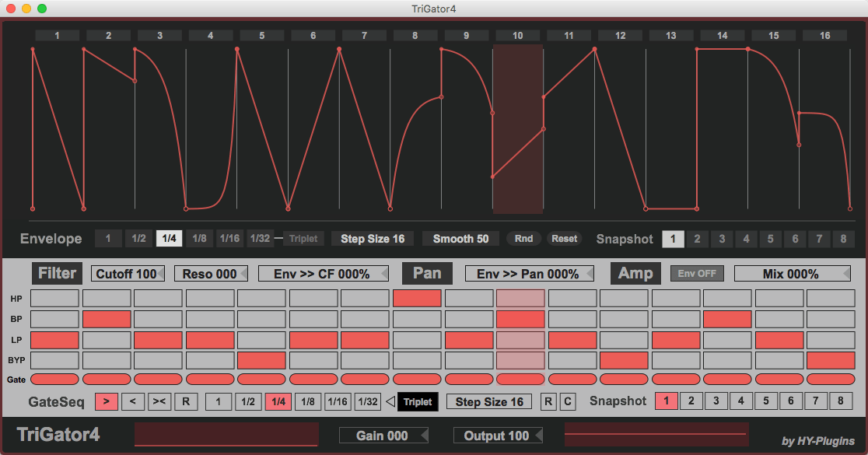The width and height of the screenshot is (868, 455).
Task: Set envelope rate to 1/8
Action: point(200,239)
